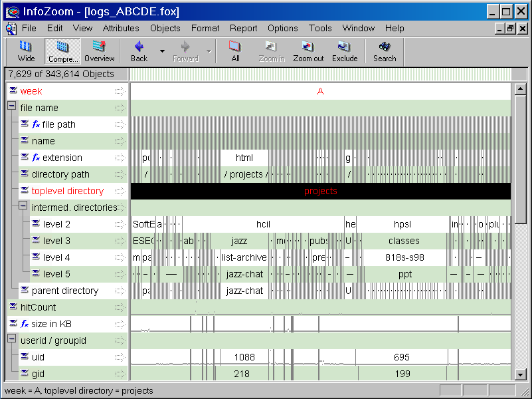Image resolution: width=532 pixels, height=399 pixels.
Task: Toggle arrow marker beside hitCount attribute
Action: (120, 307)
